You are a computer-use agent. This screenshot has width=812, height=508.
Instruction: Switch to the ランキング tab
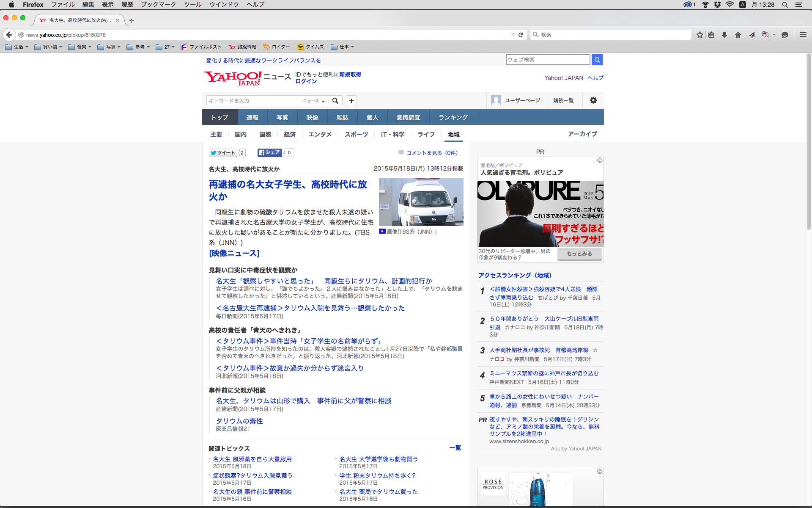[453, 117]
